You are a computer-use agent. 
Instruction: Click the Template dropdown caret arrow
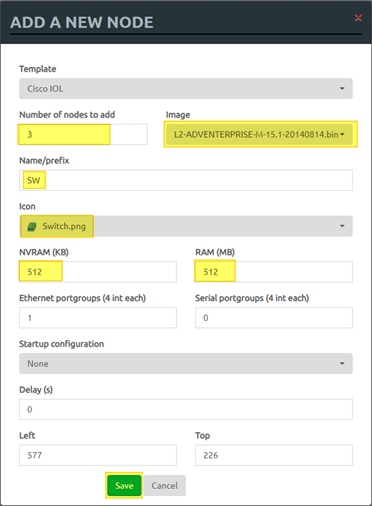342,89
